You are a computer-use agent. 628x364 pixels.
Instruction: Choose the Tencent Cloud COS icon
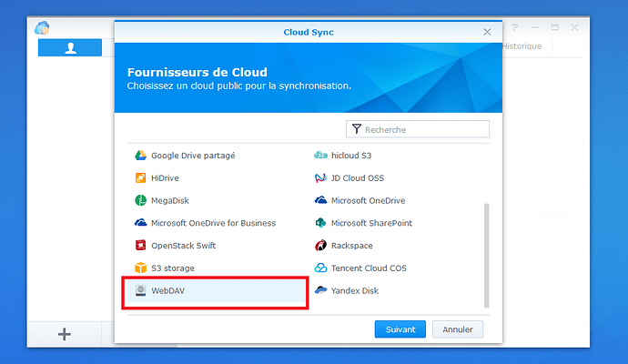(x=320, y=268)
